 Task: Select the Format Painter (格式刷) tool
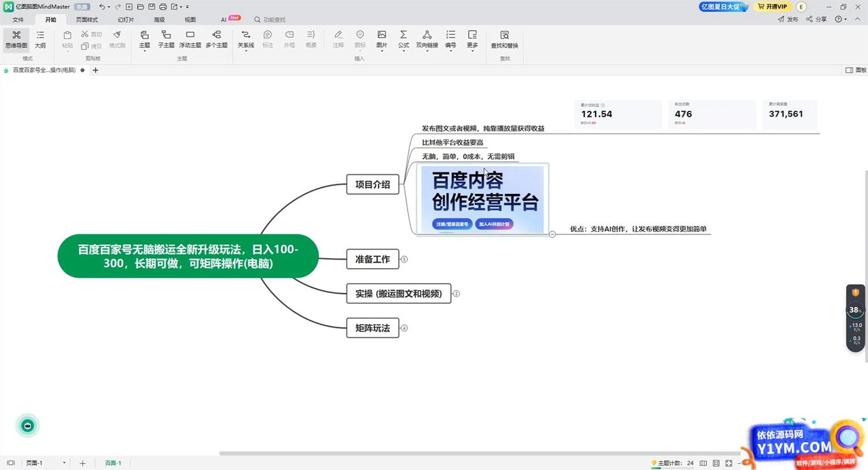pyautogui.click(x=117, y=39)
